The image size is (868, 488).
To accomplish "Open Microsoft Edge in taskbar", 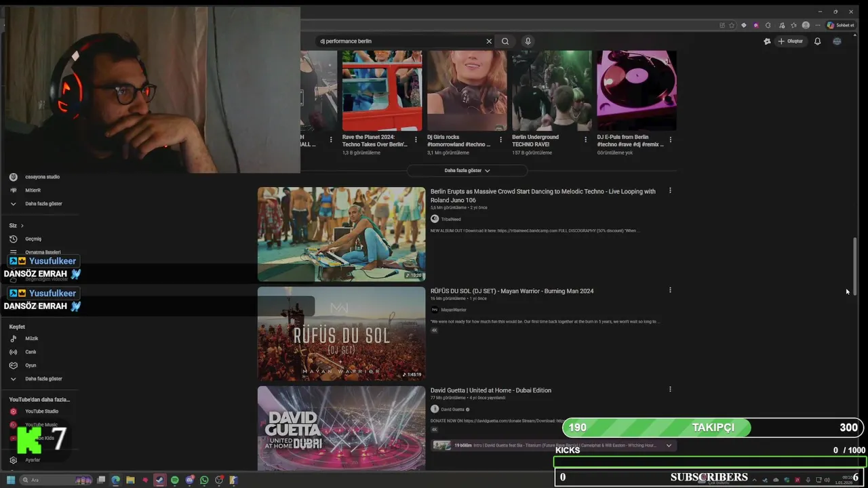I will pyautogui.click(x=116, y=480).
